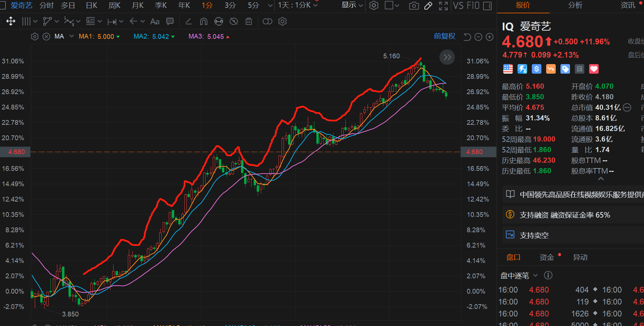Switch to 分时 chart tab

[46, 5]
